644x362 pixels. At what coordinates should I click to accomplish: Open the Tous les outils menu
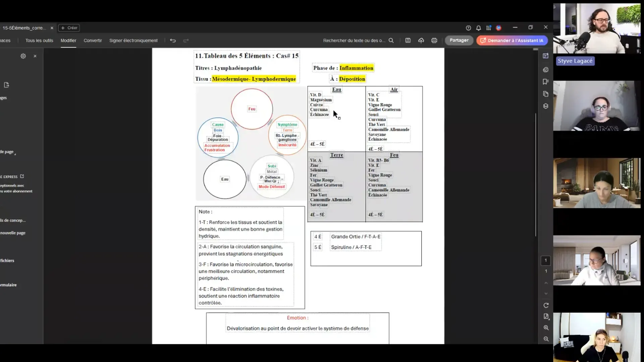pyautogui.click(x=39, y=41)
